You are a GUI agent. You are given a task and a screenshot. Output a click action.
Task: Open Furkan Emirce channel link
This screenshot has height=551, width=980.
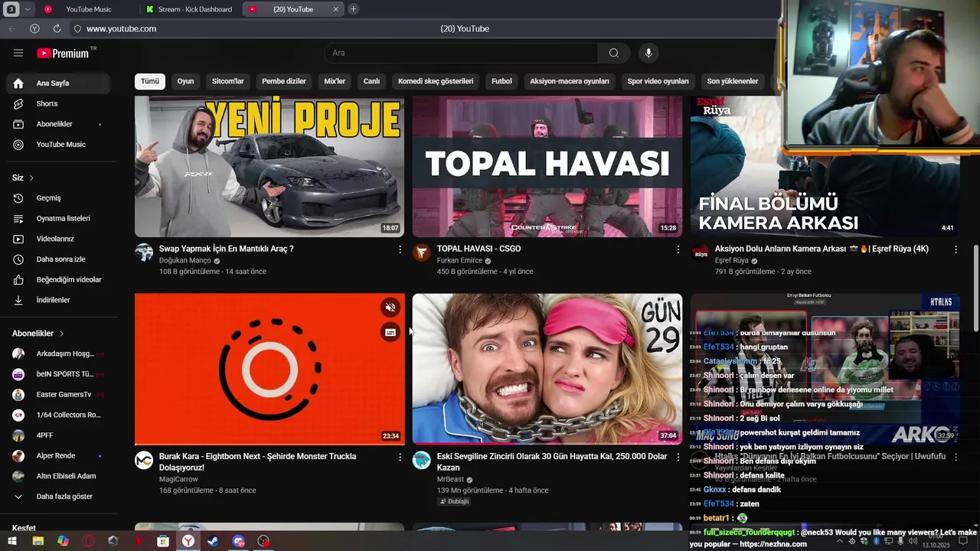[x=459, y=260]
